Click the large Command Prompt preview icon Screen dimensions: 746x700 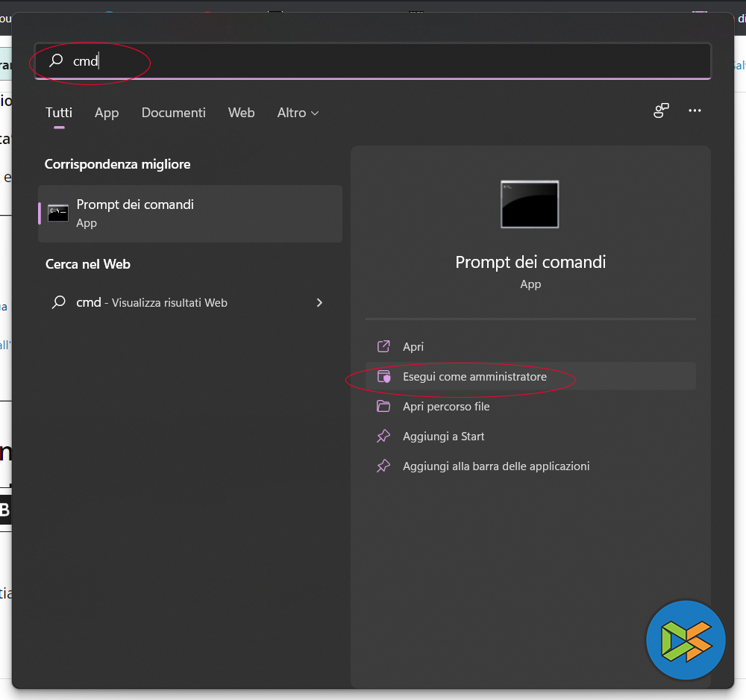tap(530, 204)
